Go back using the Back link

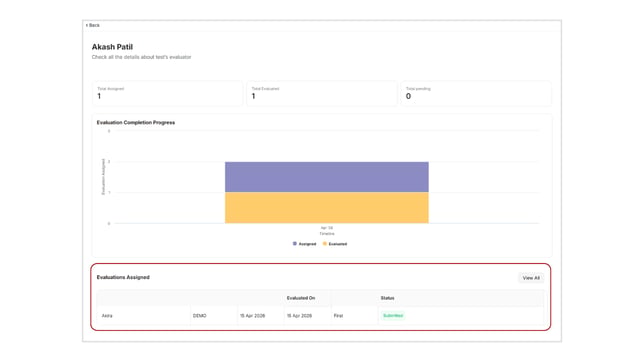click(x=93, y=25)
